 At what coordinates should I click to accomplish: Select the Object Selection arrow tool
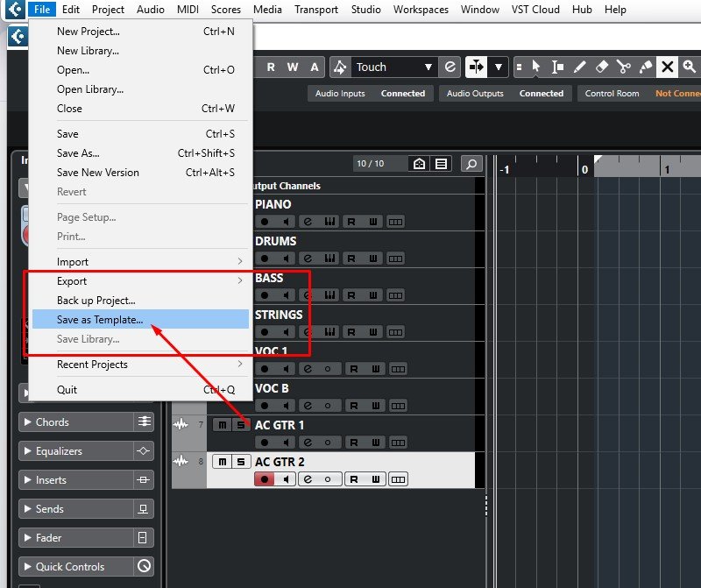pos(536,67)
